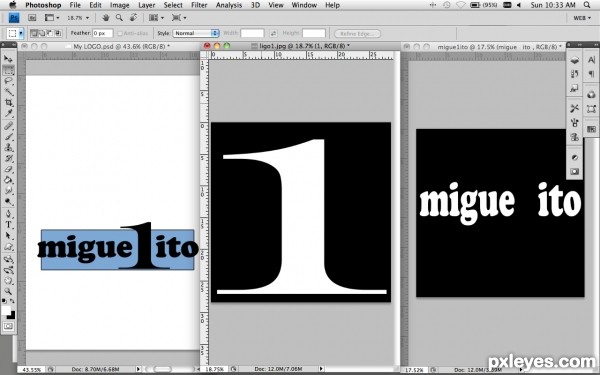The image size is (600, 375).
Task: Click the Photoshop application menu
Action: (43, 5)
